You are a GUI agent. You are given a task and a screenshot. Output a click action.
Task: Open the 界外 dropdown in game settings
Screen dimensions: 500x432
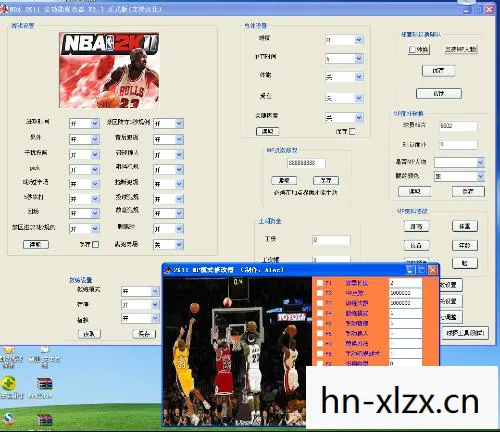click(x=95, y=139)
